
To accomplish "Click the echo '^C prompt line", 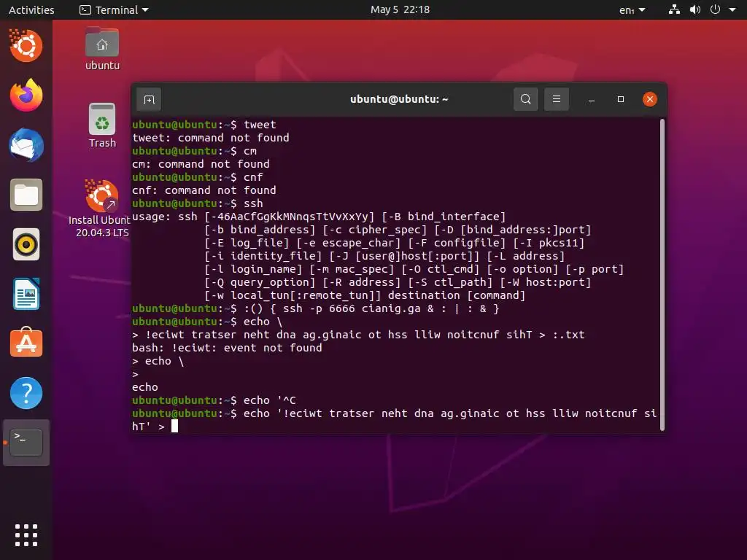I will pyautogui.click(x=214, y=400).
